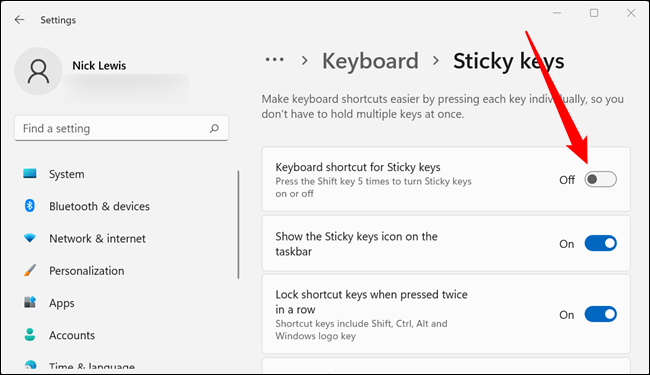The width and height of the screenshot is (650, 375).
Task: Click the Network wifi icon
Action: [x=30, y=238]
